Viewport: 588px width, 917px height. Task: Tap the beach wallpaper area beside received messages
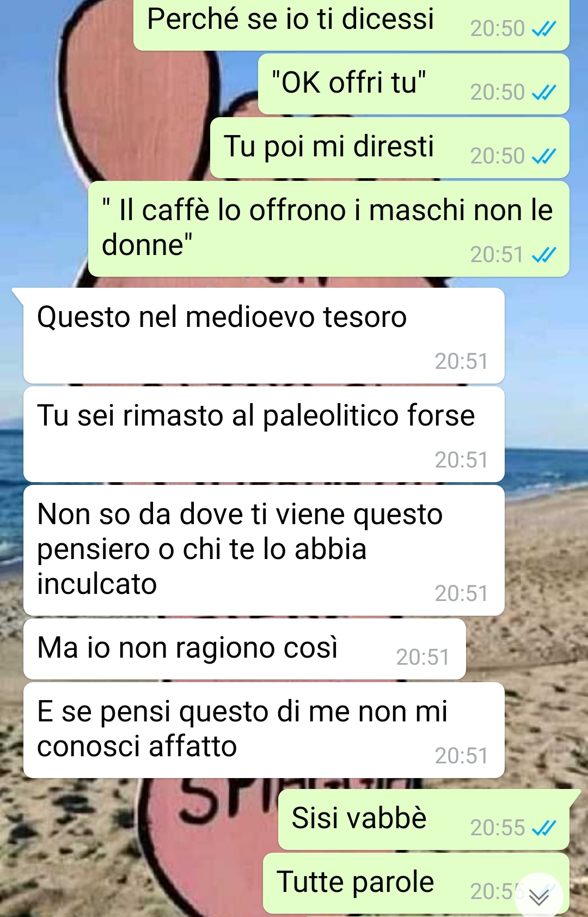pos(544,545)
